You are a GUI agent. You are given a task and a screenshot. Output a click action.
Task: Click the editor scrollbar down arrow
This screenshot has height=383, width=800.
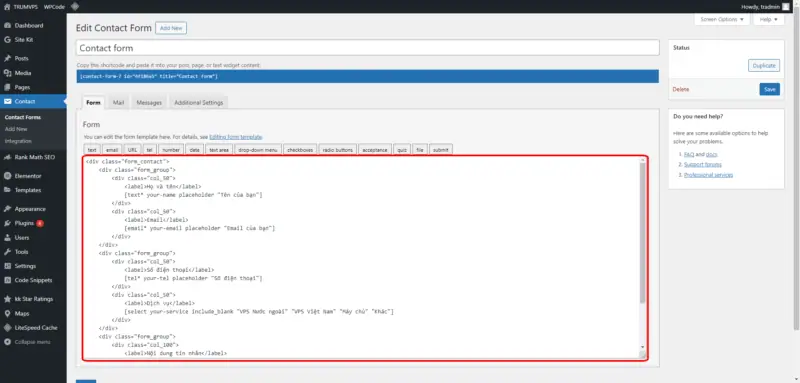coord(642,347)
